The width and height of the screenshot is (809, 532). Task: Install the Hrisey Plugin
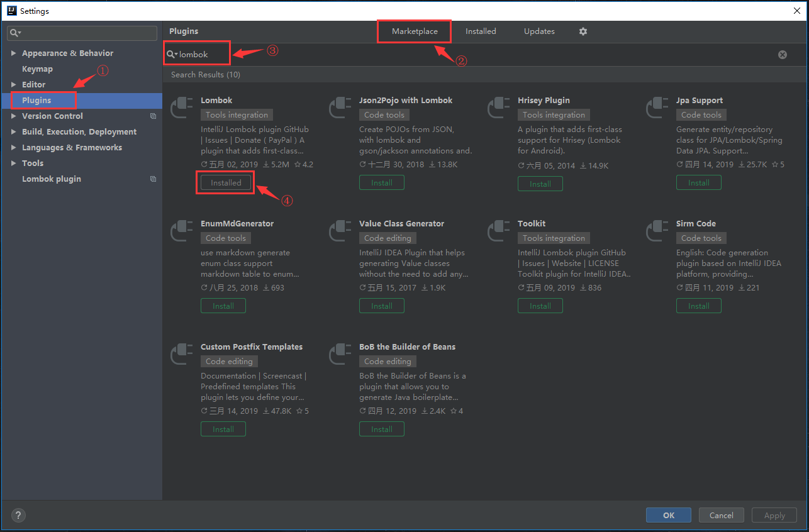(540, 184)
